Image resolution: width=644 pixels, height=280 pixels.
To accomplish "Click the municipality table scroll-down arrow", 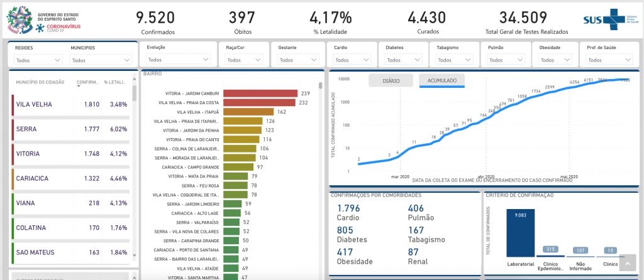I will coord(133,256).
